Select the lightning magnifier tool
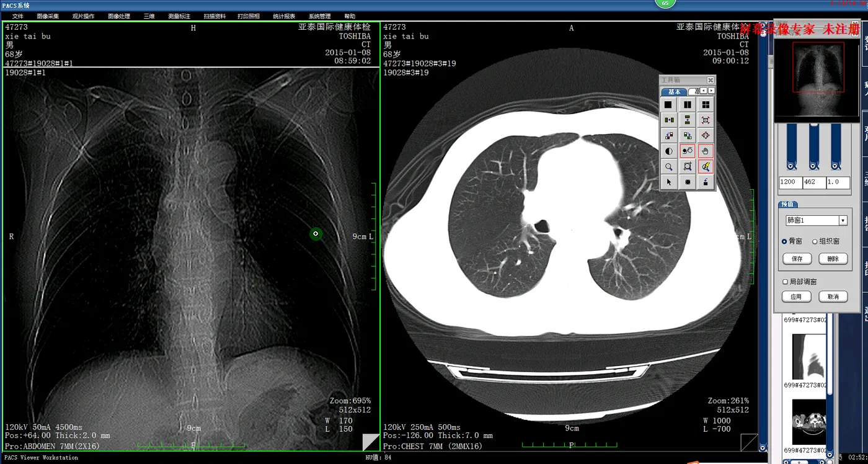Viewport: 868px width, 464px height. (706, 166)
